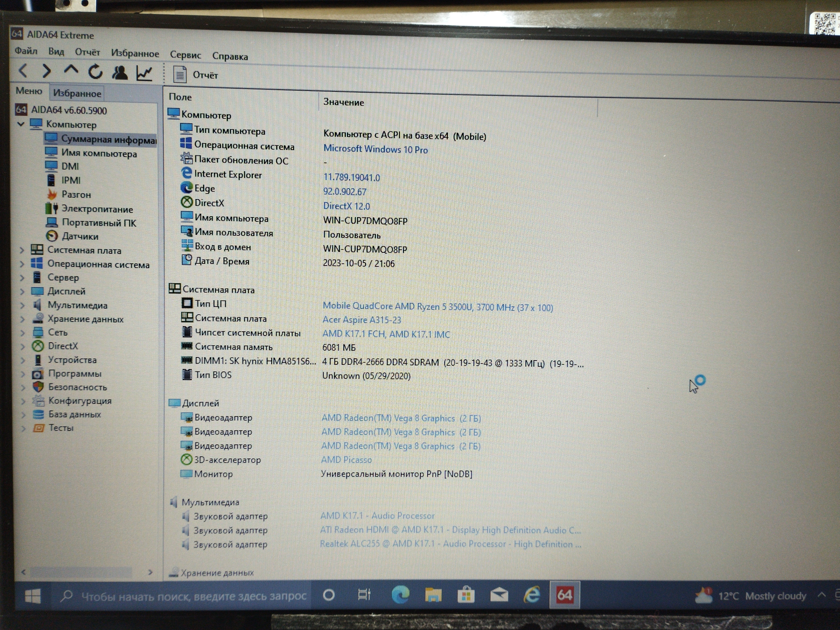The width and height of the screenshot is (840, 630).
Task: Open the Сервис menu
Action: click(x=185, y=55)
